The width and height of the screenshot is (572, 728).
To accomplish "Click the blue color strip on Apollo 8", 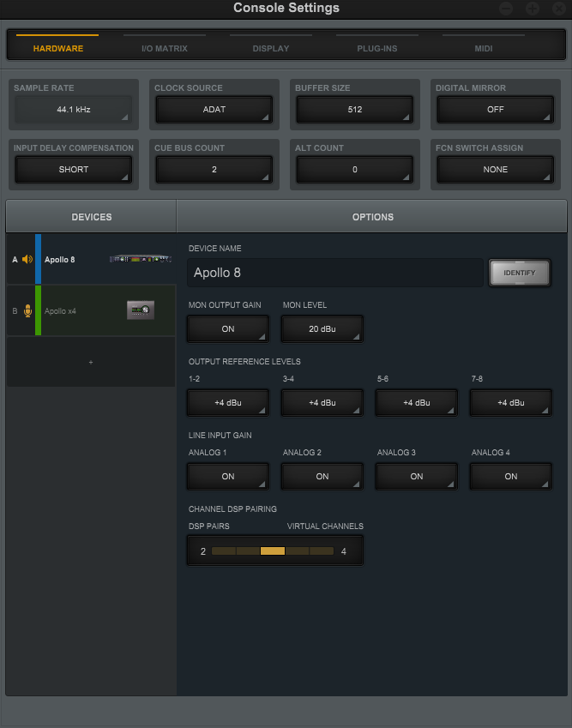I will 38,259.
